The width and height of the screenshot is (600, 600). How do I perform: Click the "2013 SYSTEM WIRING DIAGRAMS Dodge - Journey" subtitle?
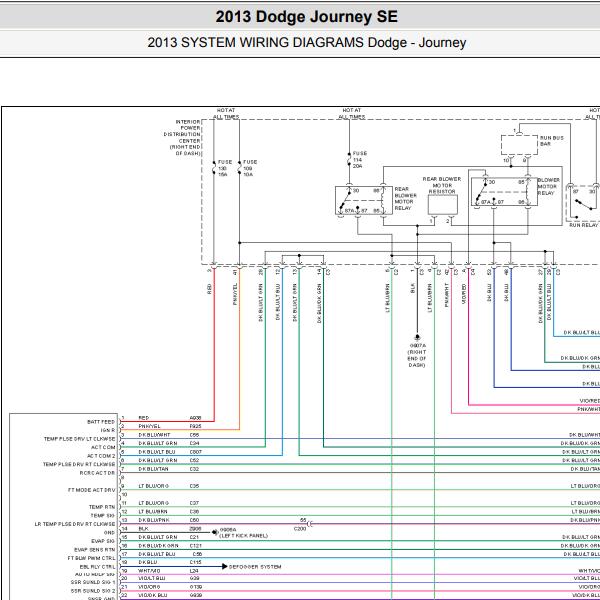307,42
